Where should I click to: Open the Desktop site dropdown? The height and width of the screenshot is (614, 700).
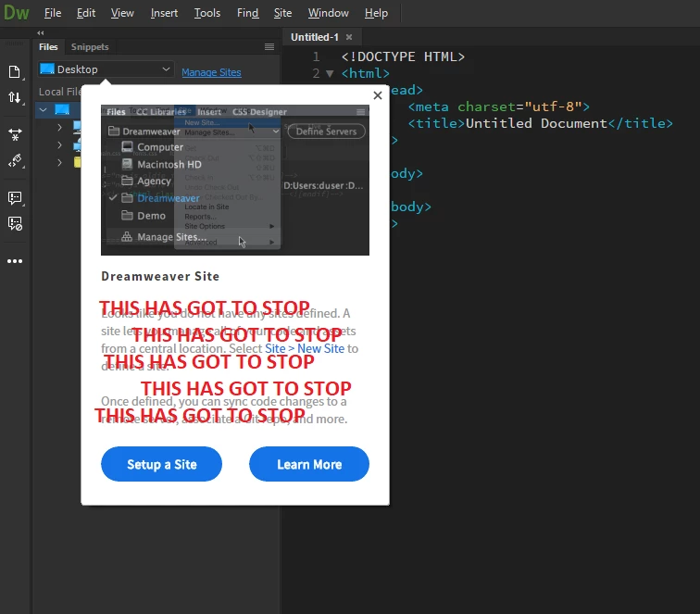106,69
